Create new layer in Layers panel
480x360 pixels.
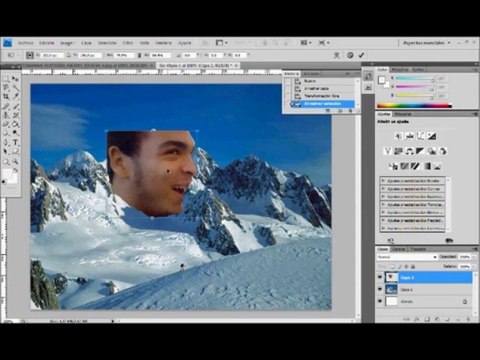(x=457, y=319)
